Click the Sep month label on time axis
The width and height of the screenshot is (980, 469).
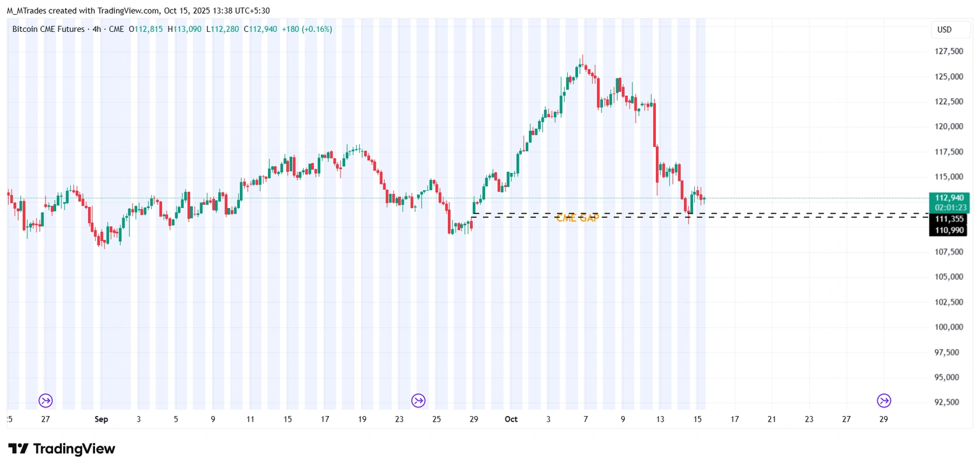click(x=101, y=419)
